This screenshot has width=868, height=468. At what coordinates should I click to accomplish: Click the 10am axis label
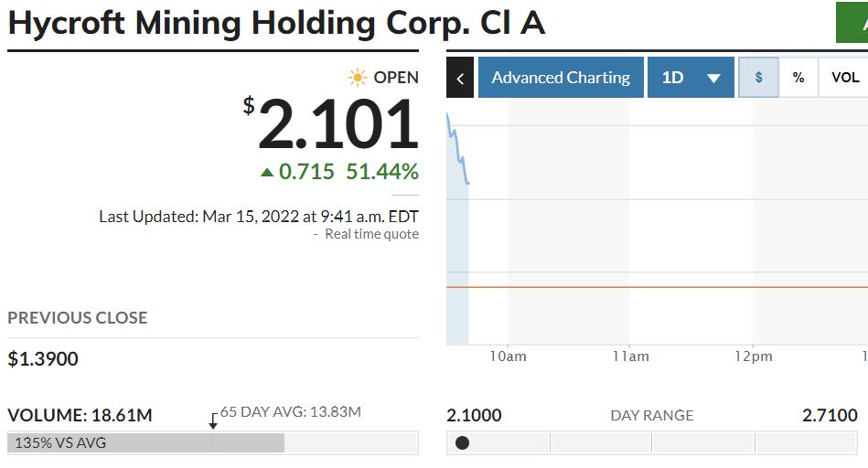click(508, 356)
